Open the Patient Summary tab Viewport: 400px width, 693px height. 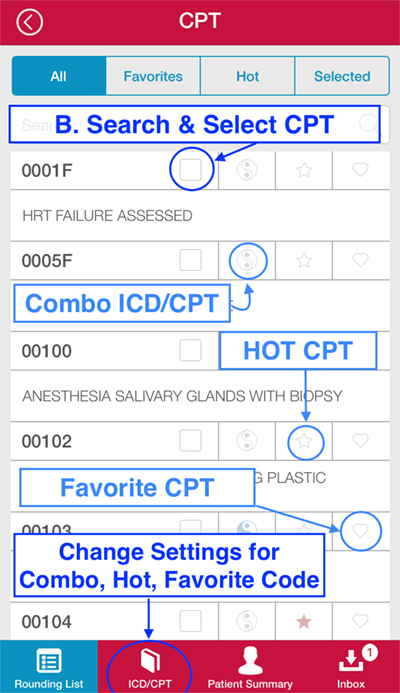click(x=250, y=666)
